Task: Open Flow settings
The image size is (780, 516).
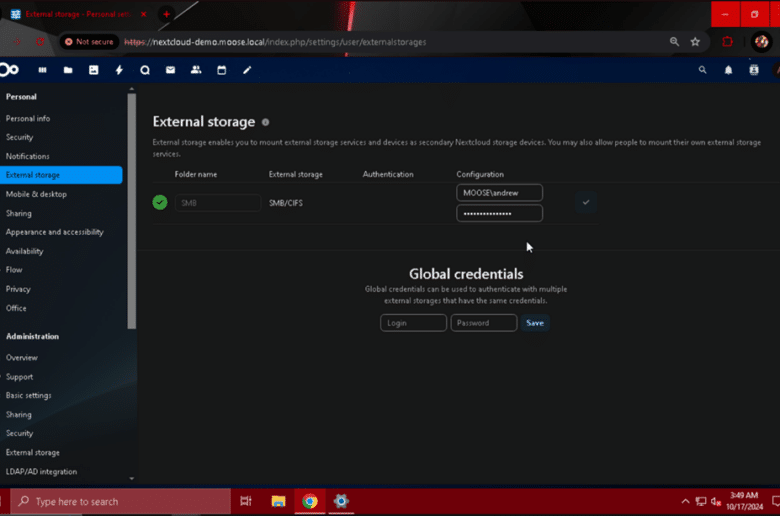Action: (x=14, y=270)
